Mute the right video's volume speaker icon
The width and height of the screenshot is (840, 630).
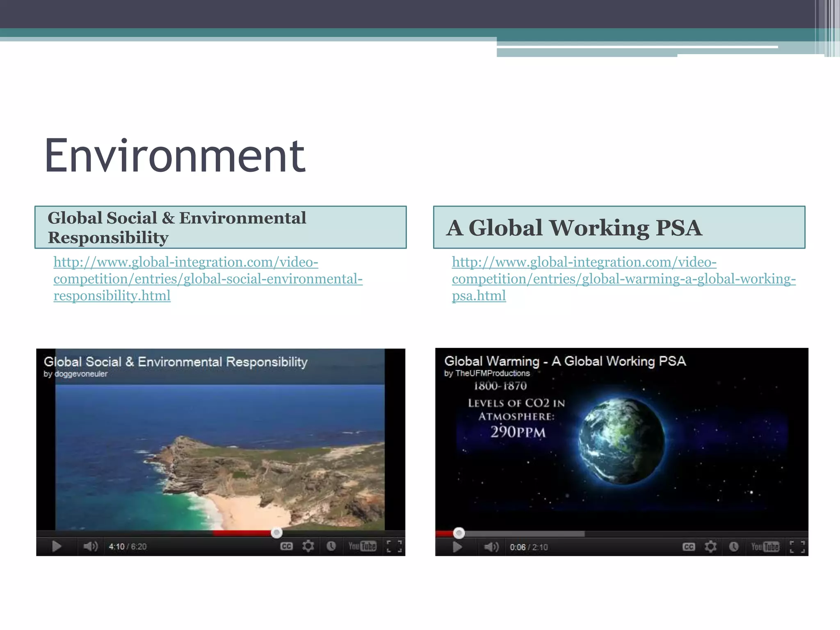[x=491, y=547]
